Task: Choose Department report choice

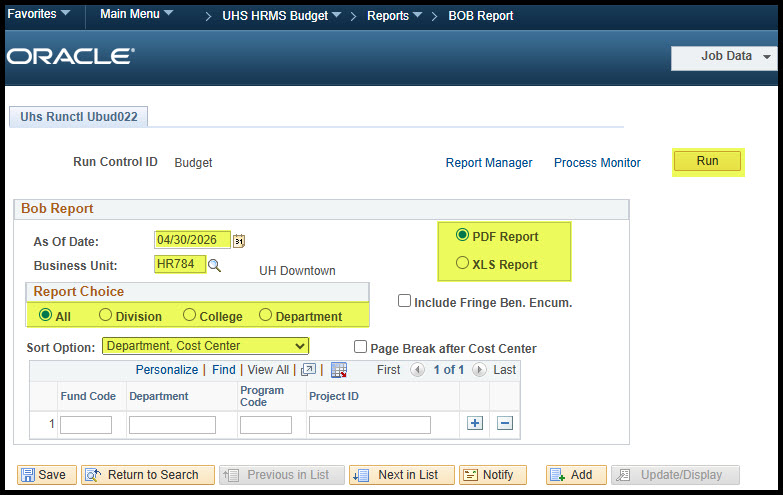Action: point(265,315)
